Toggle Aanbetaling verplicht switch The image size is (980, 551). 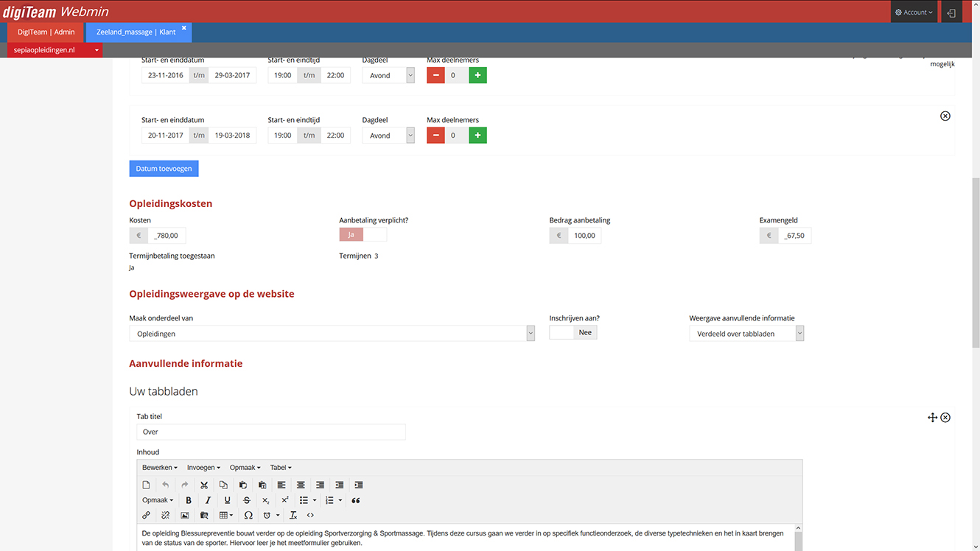click(363, 234)
